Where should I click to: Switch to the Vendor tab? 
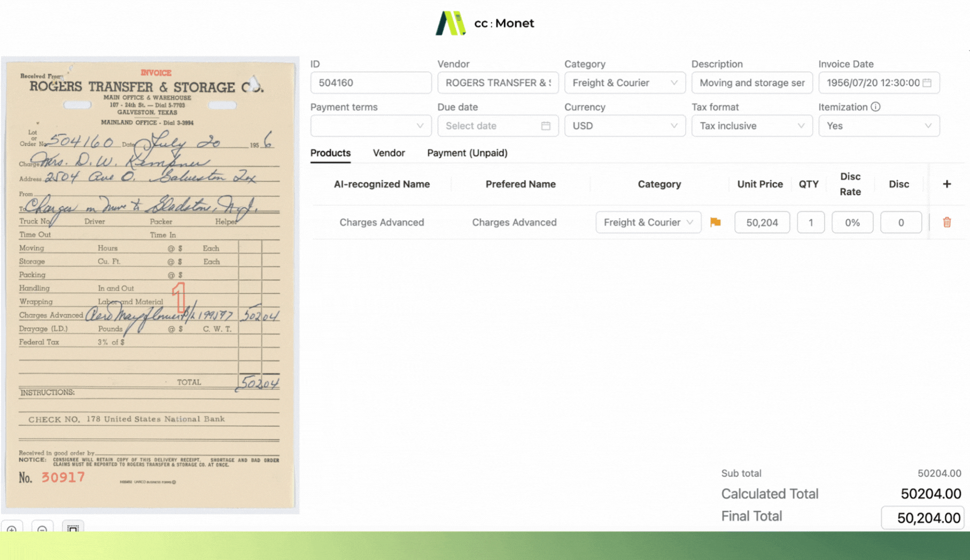[x=389, y=153]
